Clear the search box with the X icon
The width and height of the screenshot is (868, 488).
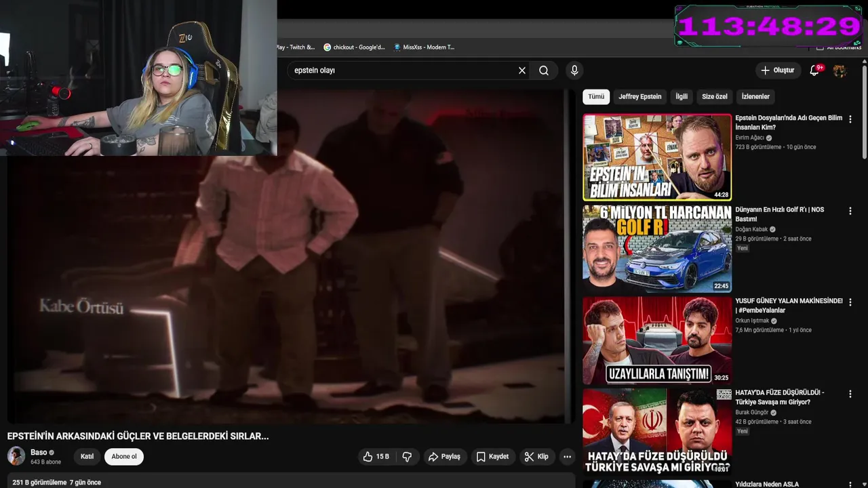522,70
